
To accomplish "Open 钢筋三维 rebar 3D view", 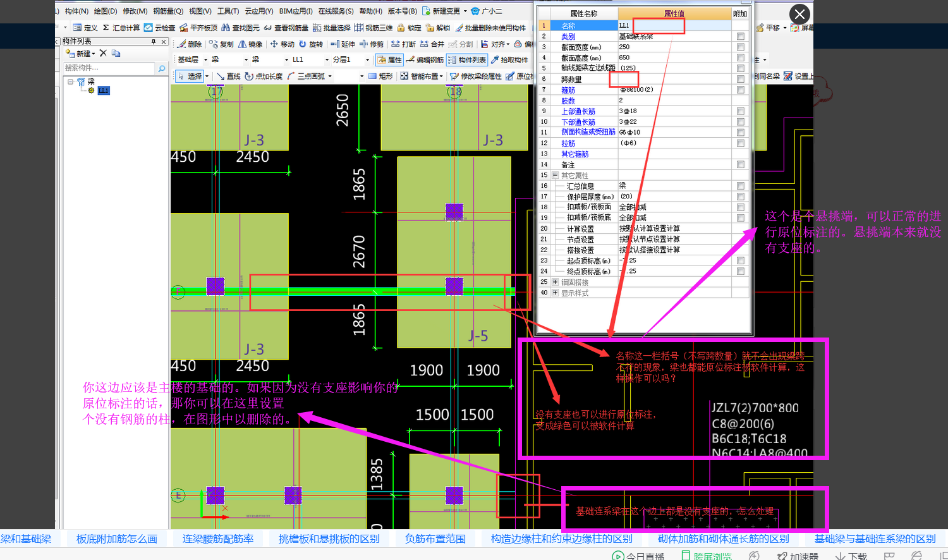I will click(374, 28).
